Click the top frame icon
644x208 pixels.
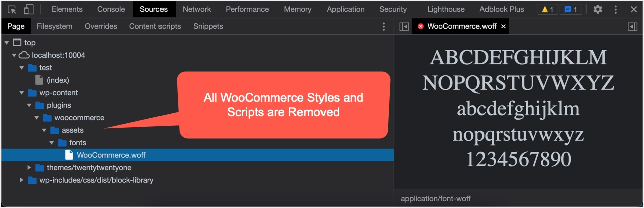(x=17, y=43)
